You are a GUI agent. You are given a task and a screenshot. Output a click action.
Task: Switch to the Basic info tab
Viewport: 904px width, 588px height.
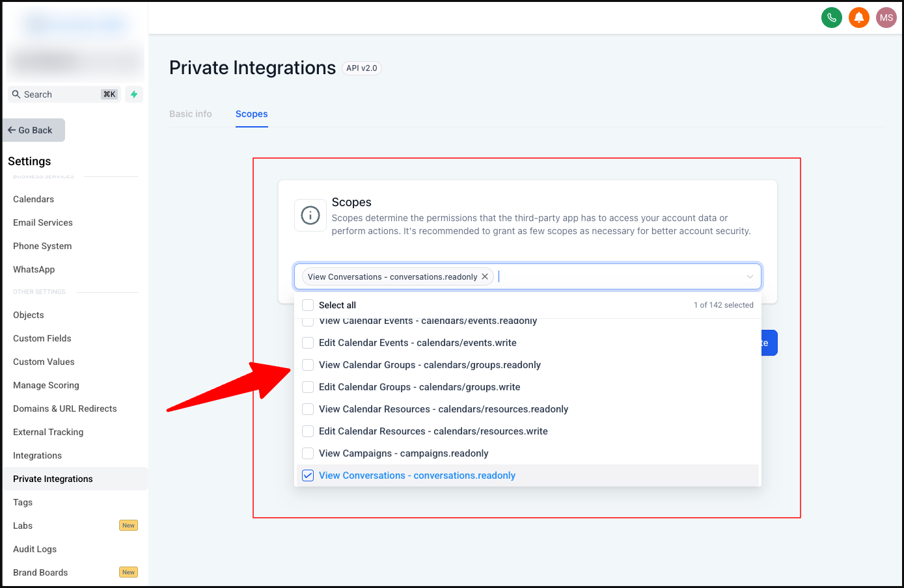190,114
